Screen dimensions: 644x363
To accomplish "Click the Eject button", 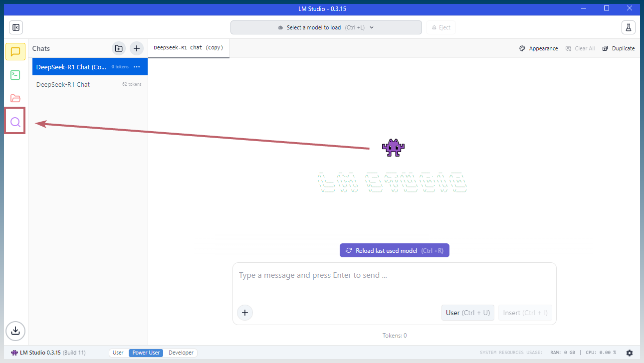I will tap(441, 27).
